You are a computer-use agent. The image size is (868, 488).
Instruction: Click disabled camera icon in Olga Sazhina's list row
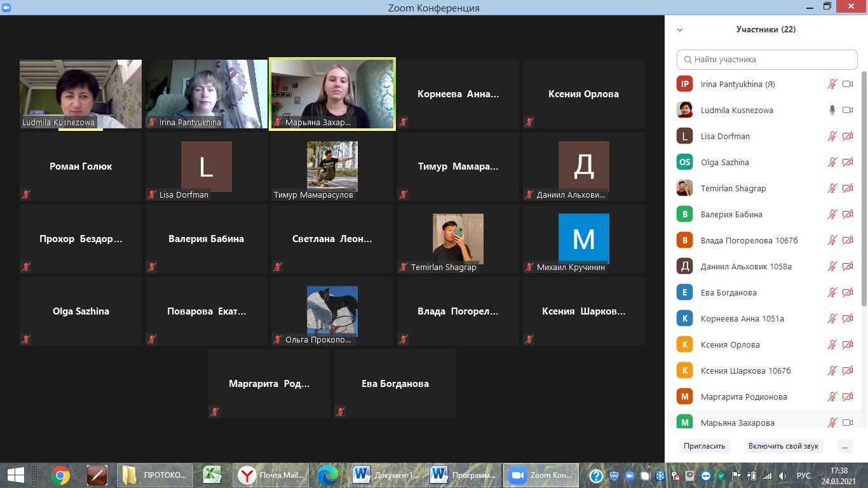(x=848, y=162)
